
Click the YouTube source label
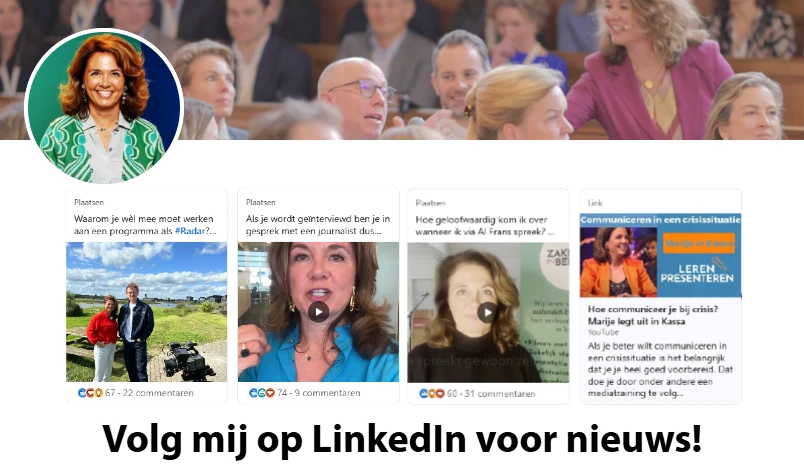pos(603,332)
